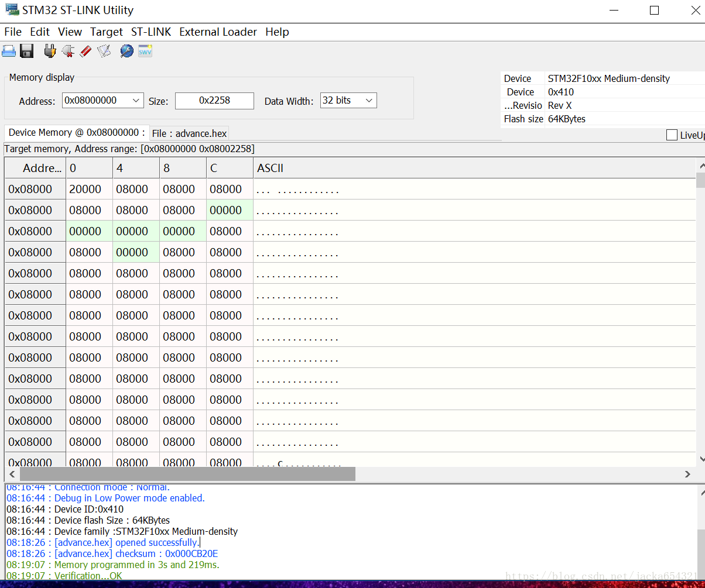
Task: Click the horizontal scrollbar thumb in memory grid
Action: [187, 474]
